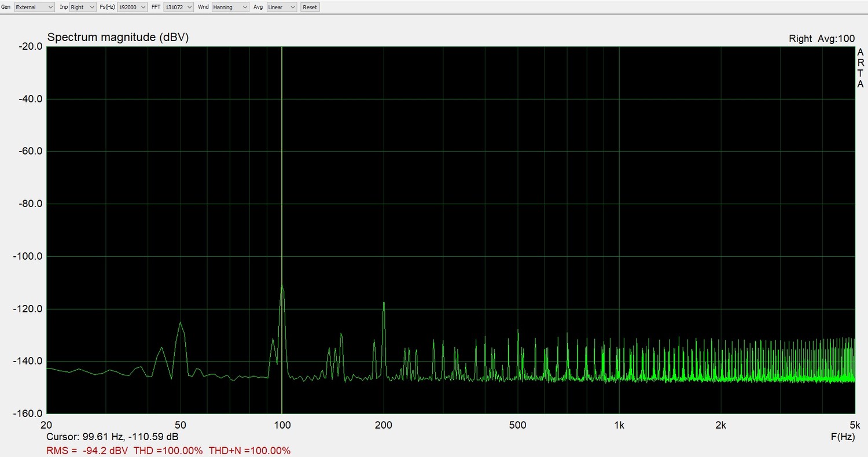Click the 'Right Avg:100' label
The image size is (868, 457).
pos(822,39)
